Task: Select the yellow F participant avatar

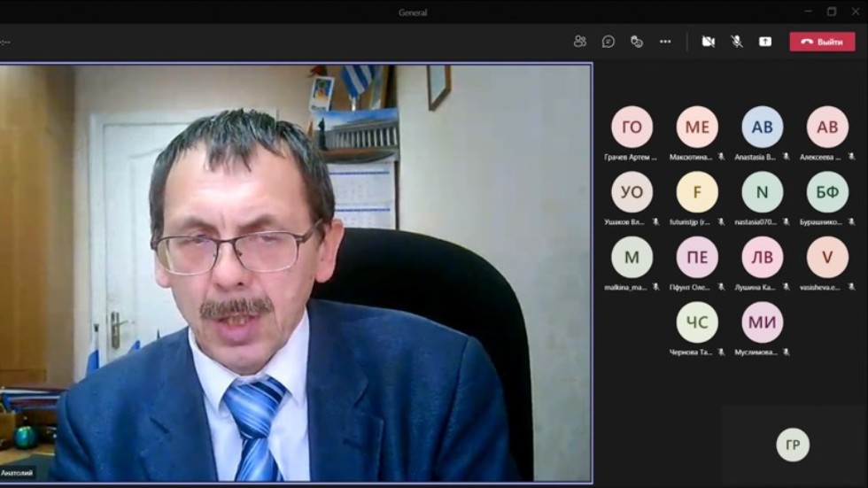Action: point(697,192)
